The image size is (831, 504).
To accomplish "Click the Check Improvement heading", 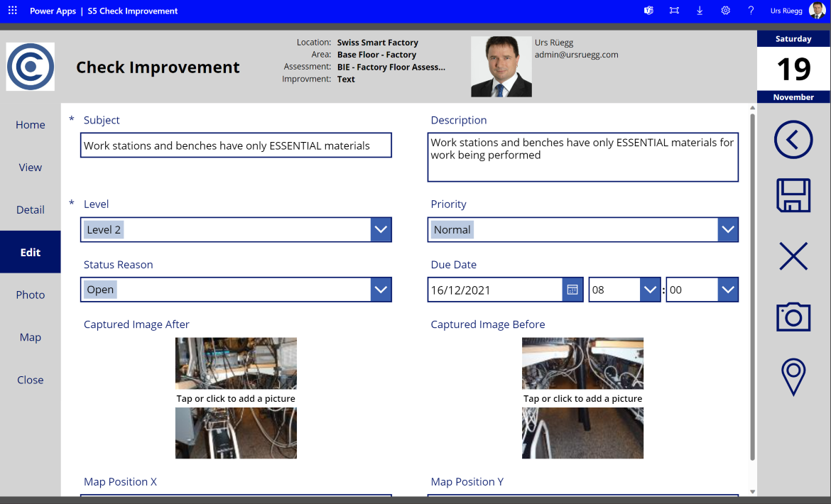I will point(158,67).
